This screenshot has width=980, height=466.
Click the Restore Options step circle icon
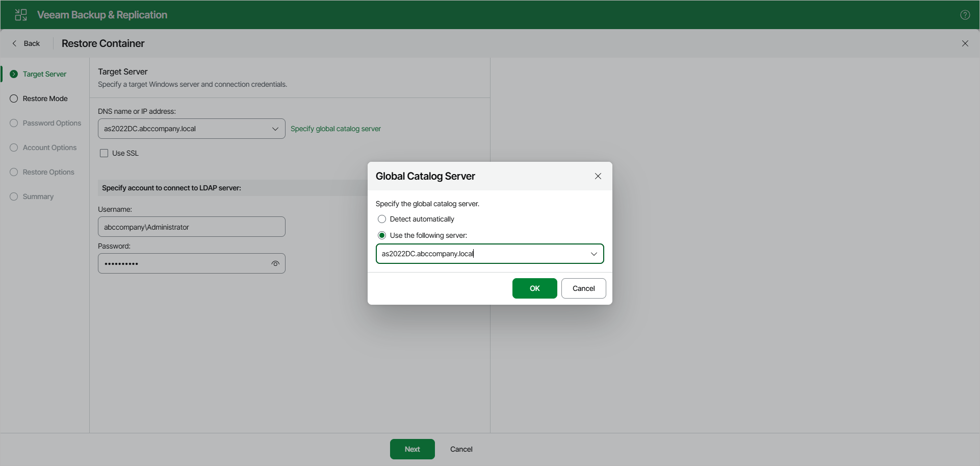[14, 172]
